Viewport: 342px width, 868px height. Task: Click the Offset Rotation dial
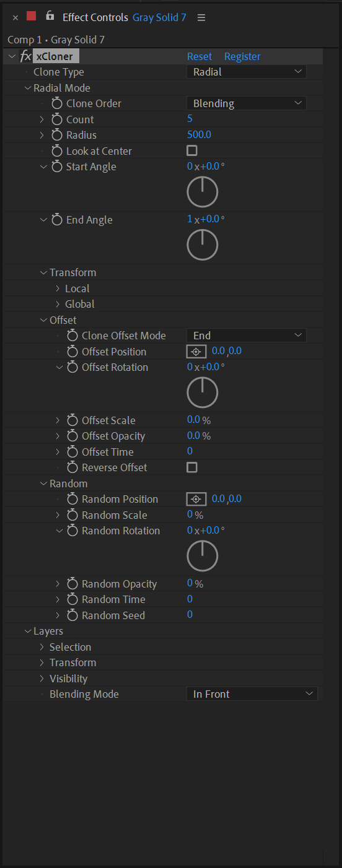coord(203,393)
